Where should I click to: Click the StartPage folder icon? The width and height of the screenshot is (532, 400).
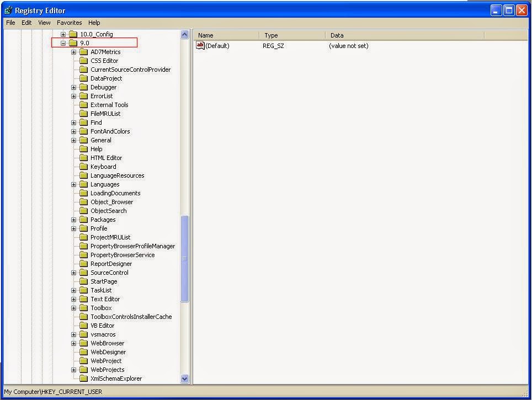tap(83, 281)
